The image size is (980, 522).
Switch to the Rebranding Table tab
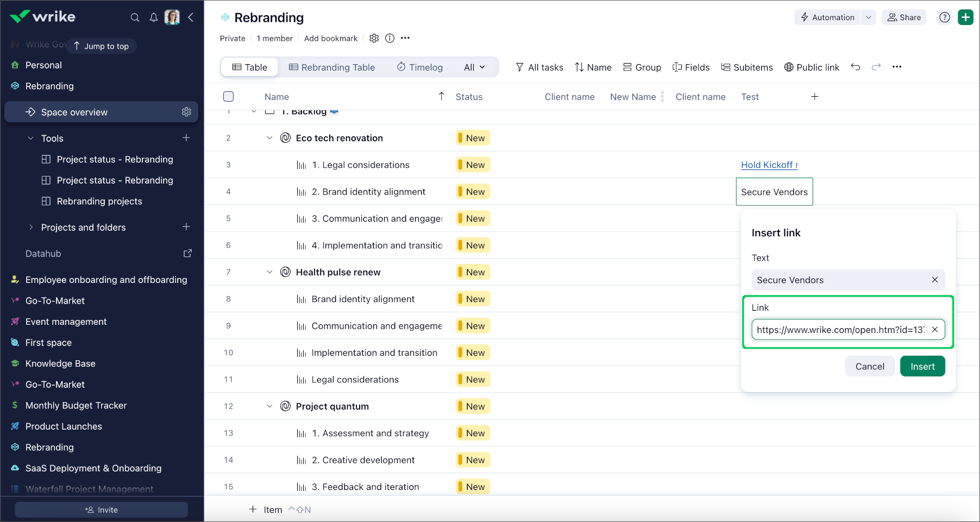(332, 67)
